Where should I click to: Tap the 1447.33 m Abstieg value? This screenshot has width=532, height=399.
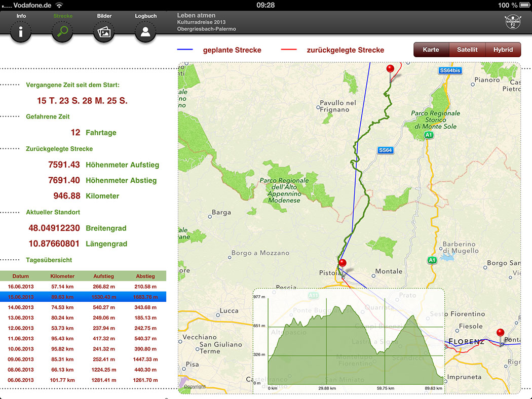click(x=145, y=360)
